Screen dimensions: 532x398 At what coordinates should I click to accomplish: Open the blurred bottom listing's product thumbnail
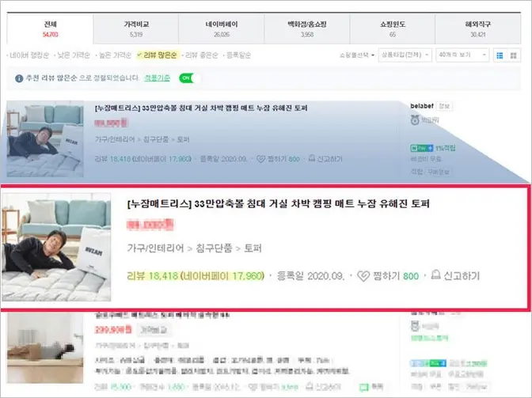(45, 348)
